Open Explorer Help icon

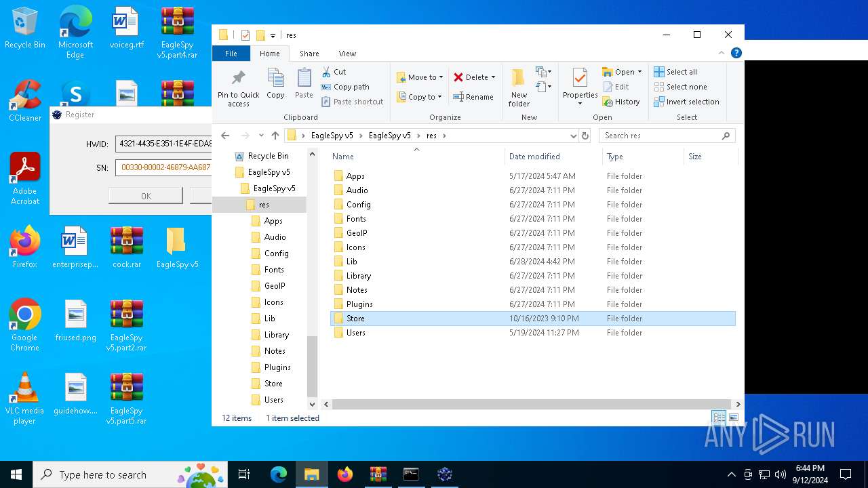click(x=736, y=53)
